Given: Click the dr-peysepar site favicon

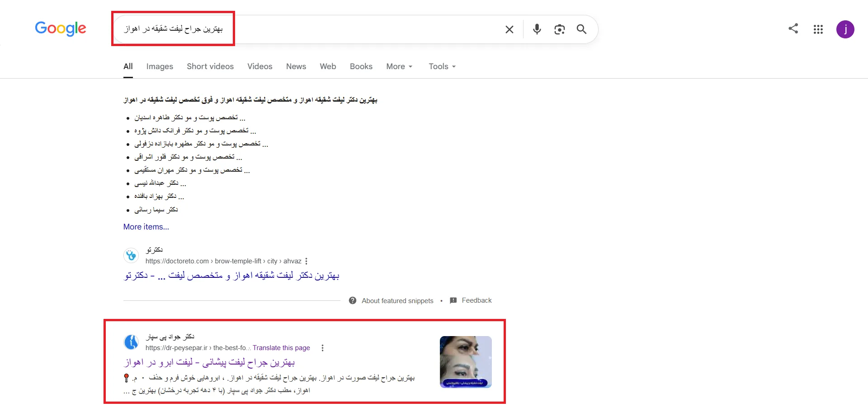Looking at the screenshot, I should [x=131, y=342].
